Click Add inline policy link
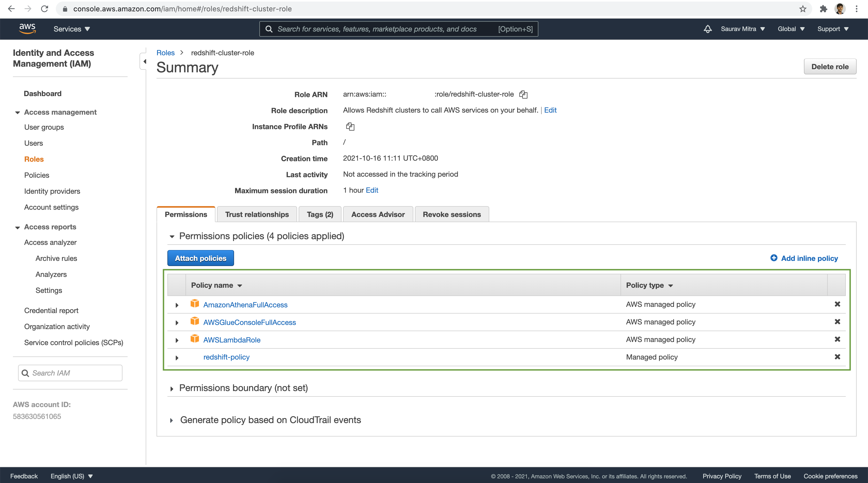This screenshot has width=868, height=483. pyautogui.click(x=809, y=258)
